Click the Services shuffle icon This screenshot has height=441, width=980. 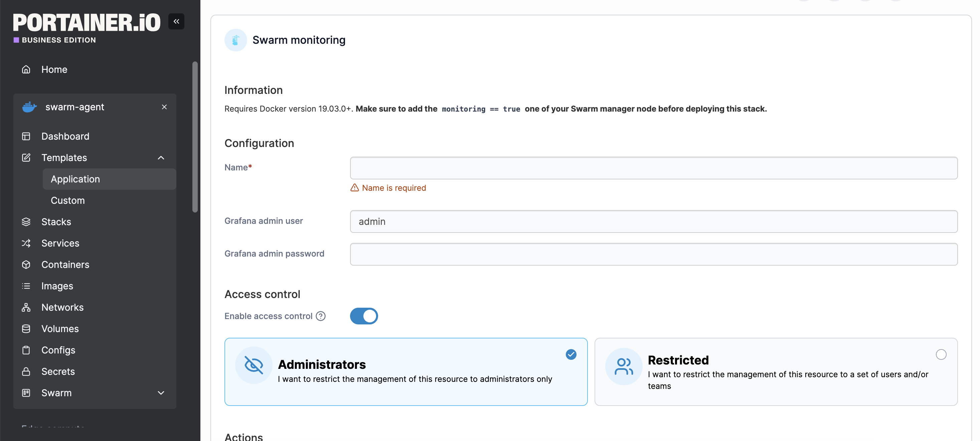(x=26, y=243)
